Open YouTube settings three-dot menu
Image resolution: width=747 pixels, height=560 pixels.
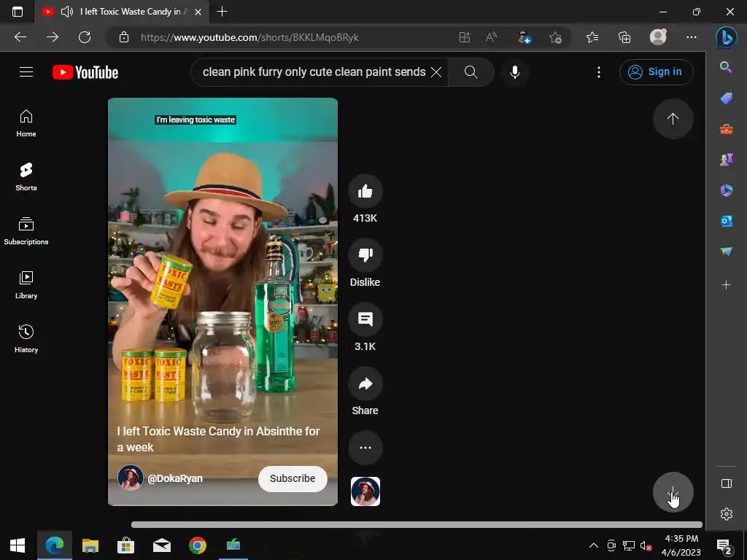[599, 72]
